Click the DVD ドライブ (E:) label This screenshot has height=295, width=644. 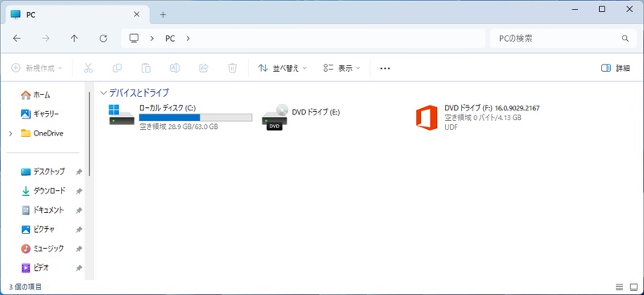point(316,112)
